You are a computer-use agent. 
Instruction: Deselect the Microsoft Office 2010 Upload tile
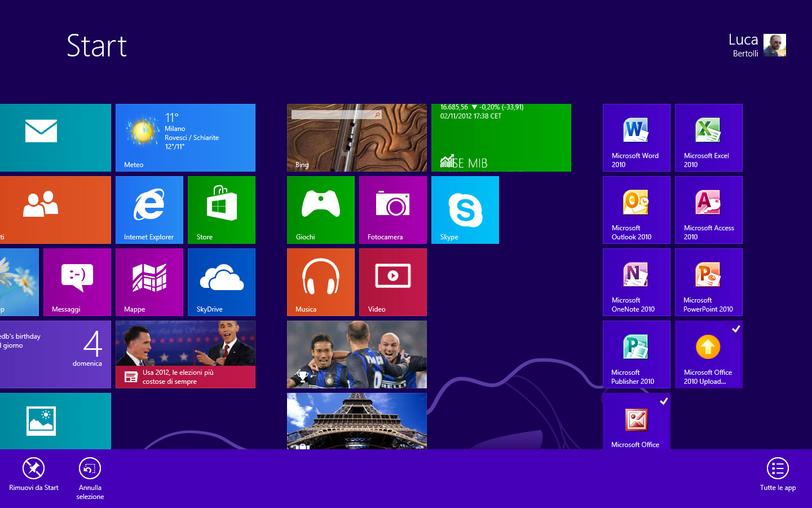(709, 354)
